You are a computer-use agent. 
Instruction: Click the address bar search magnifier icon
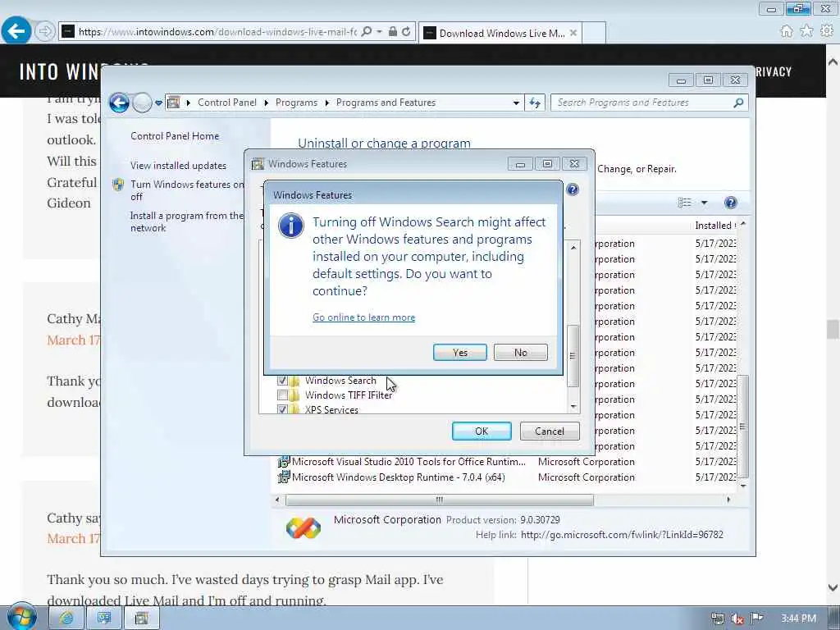pos(367,32)
